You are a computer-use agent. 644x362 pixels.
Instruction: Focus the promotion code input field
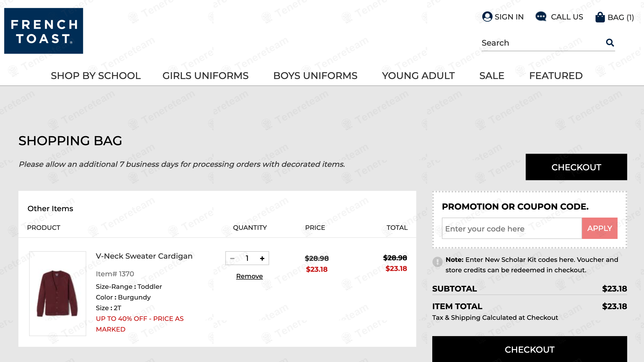(512, 229)
